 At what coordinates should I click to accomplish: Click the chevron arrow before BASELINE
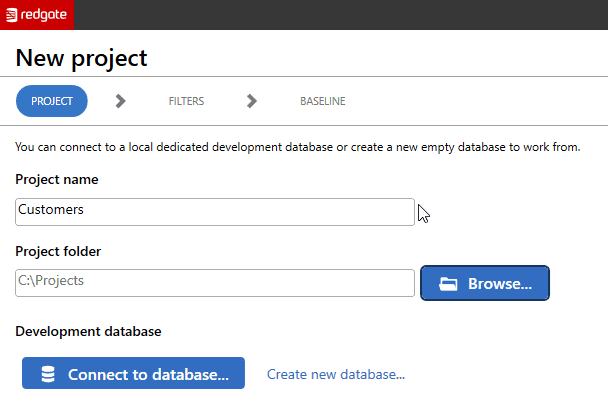coord(252,101)
